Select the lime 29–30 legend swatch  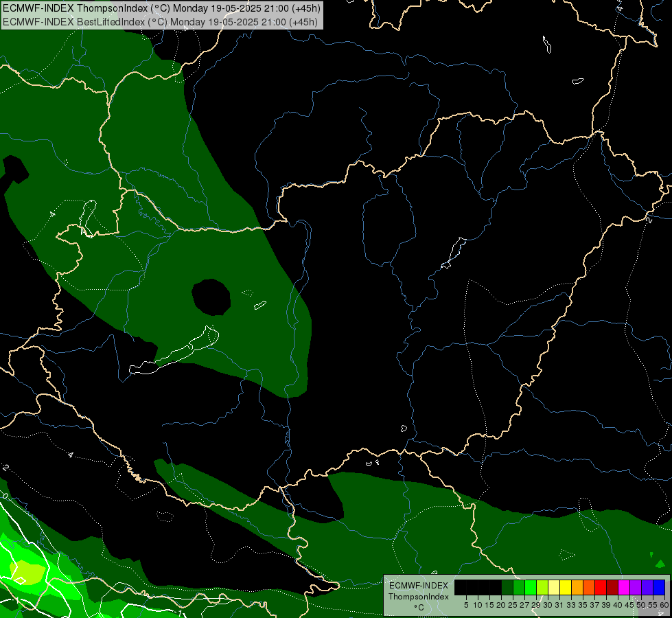click(x=542, y=587)
